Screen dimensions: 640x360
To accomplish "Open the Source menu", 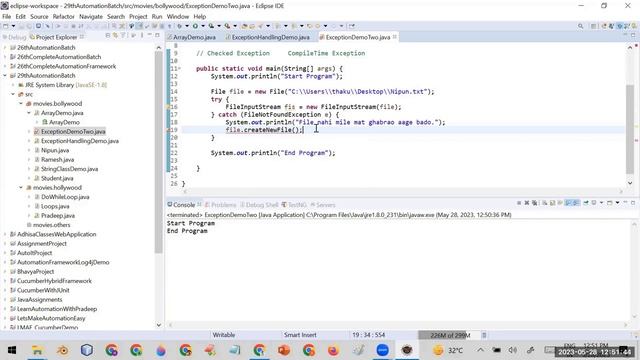I will tap(39, 17).
